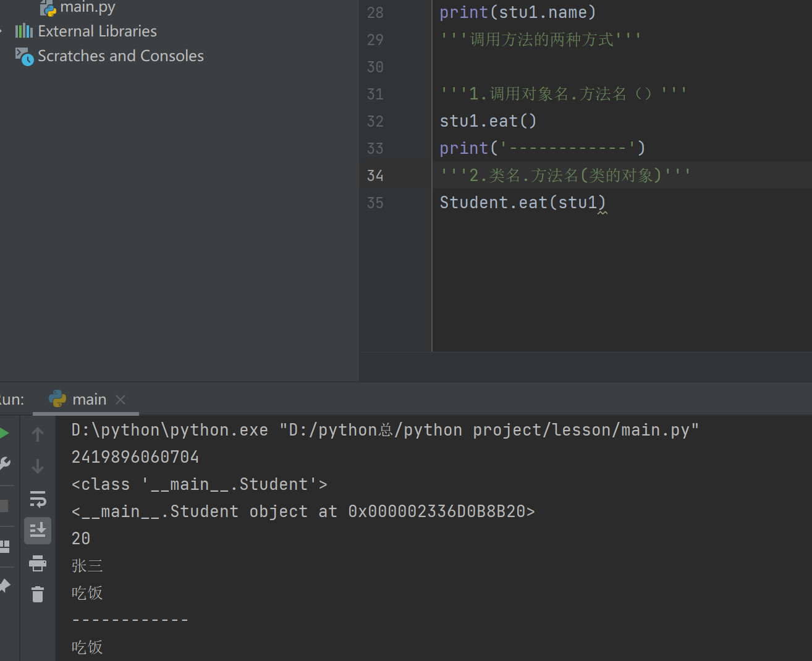Click line number 35 in gutter
812x661 pixels.
tap(375, 203)
